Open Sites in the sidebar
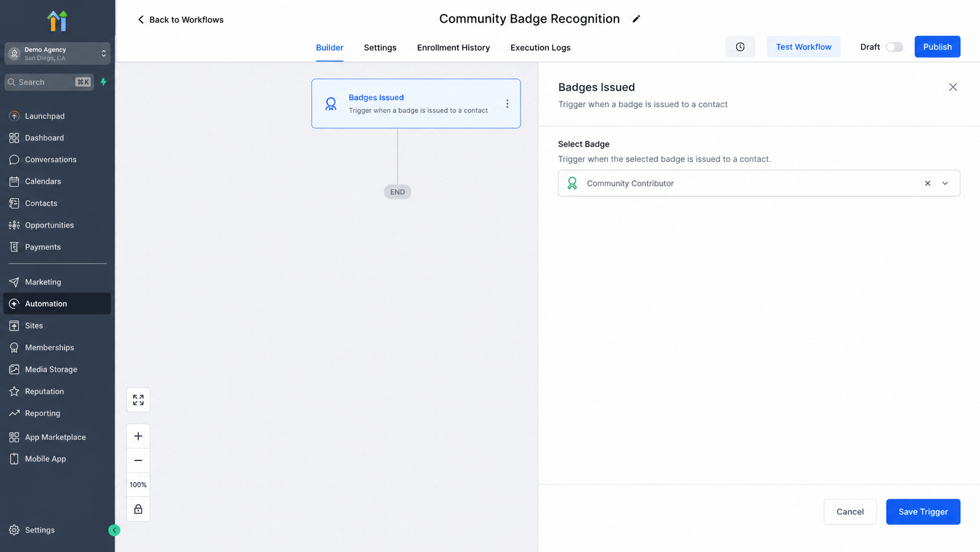Image resolution: width=980 pixels, height=552 pixels. click(x=57, y=326)
